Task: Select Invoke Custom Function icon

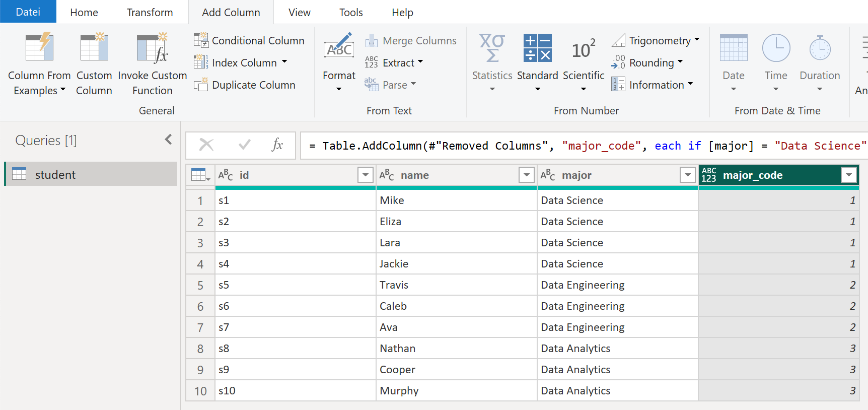Action: 152,48
